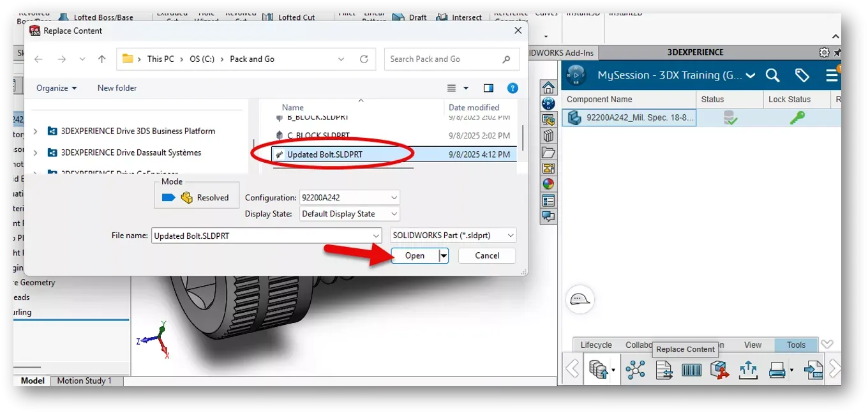Expand 3DEXPERIENCE Drive Dassault Systèmes
This screenshot has height=413, width=868.
coord(35,153)
